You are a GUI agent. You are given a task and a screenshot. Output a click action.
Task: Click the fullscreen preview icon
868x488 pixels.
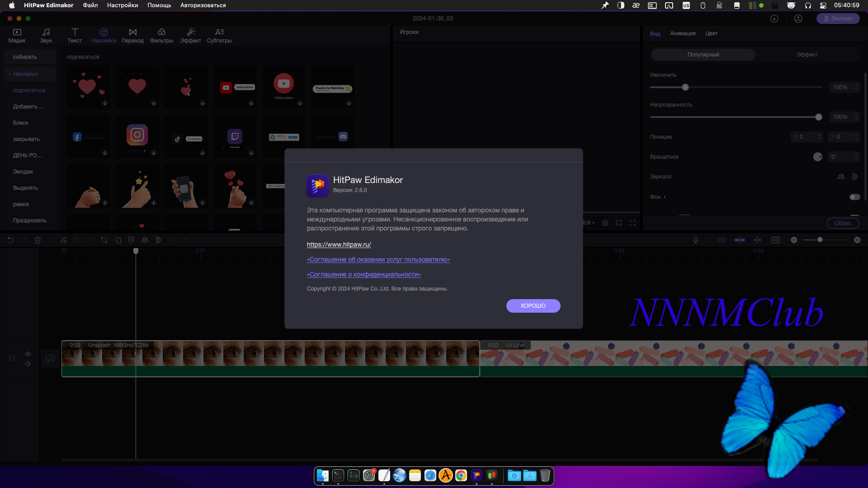point(632,223)
